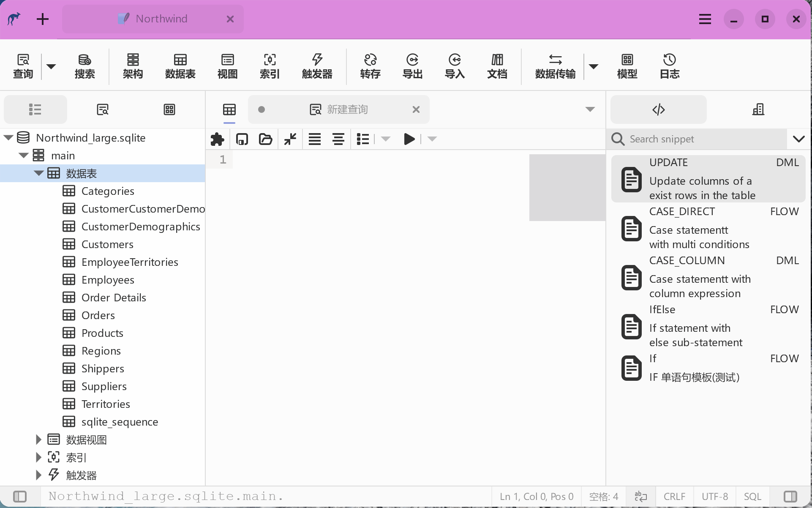Expand the 数据视图 tree node

(38, 440)
